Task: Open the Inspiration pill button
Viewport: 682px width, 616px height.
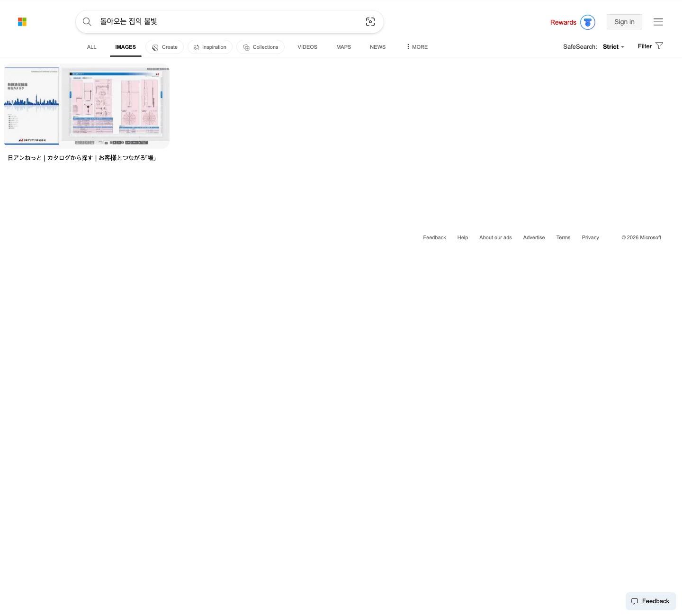Action: pyautogui.click(x=210, y=47)
